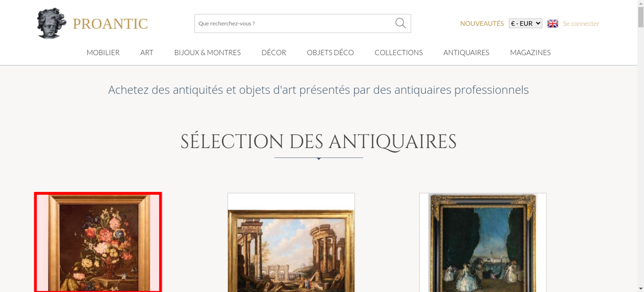Go to the Antiquaires section
644x292 pixels.
pyautogui.click(x=466, y=52)
